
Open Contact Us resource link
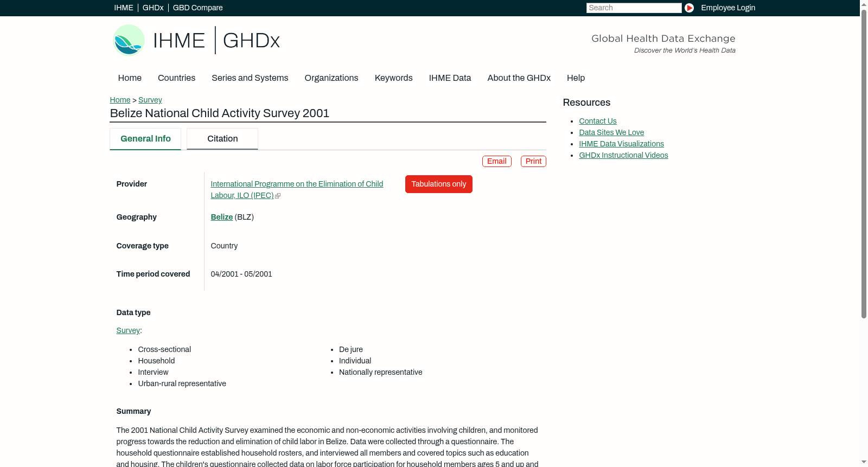pos(598,121)
